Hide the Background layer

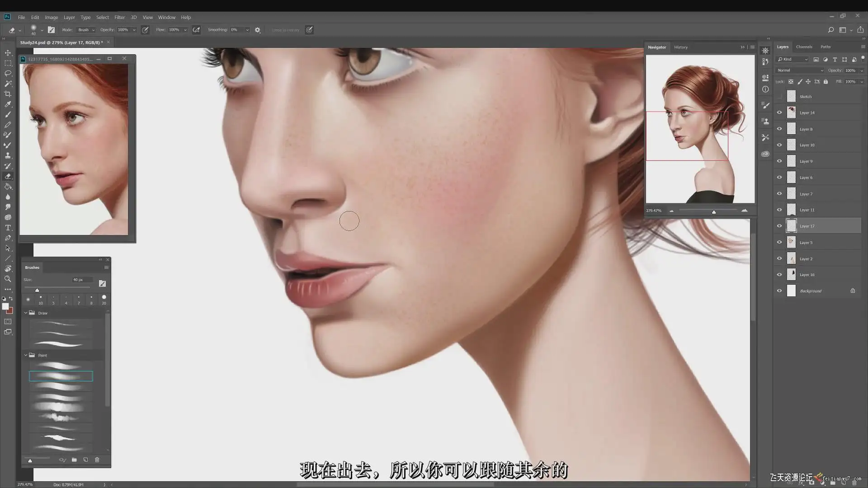[x=779, y=291]
